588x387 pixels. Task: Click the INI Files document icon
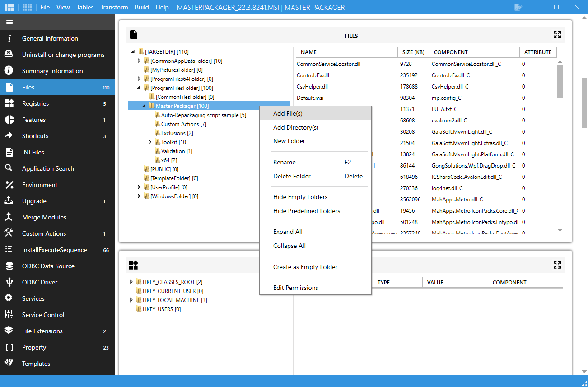(9, 152)
